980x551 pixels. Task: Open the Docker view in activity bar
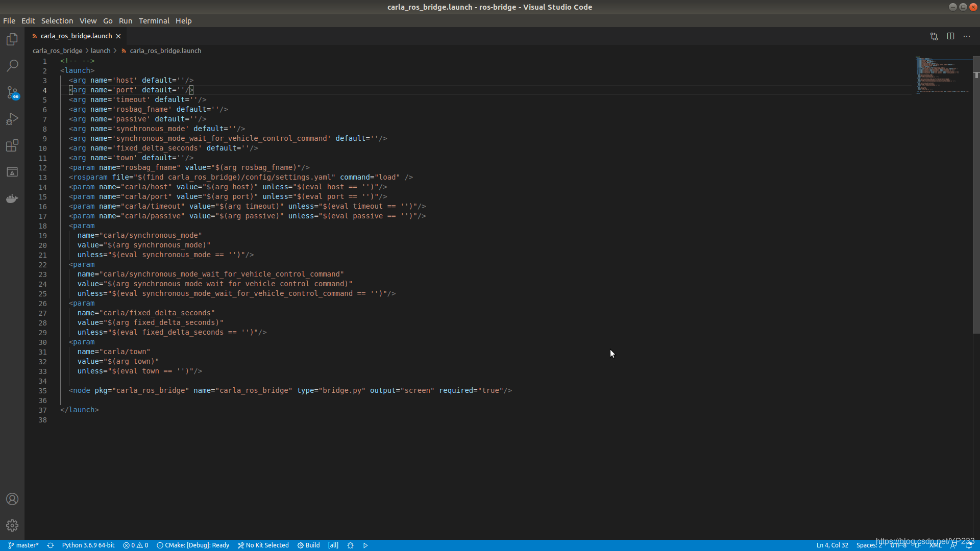(x=12, y=198)
